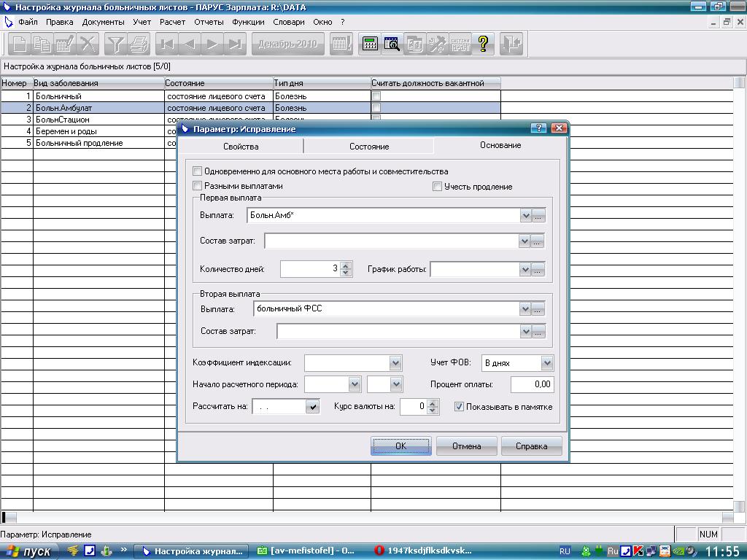This screenshot has width=747, height=560.
Task: Open the Рассчитать на date dropdown
Action: pos(312,407)
